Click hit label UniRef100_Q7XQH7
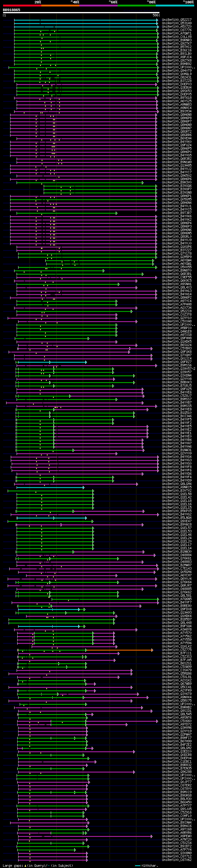 click(x=176, y=355)
